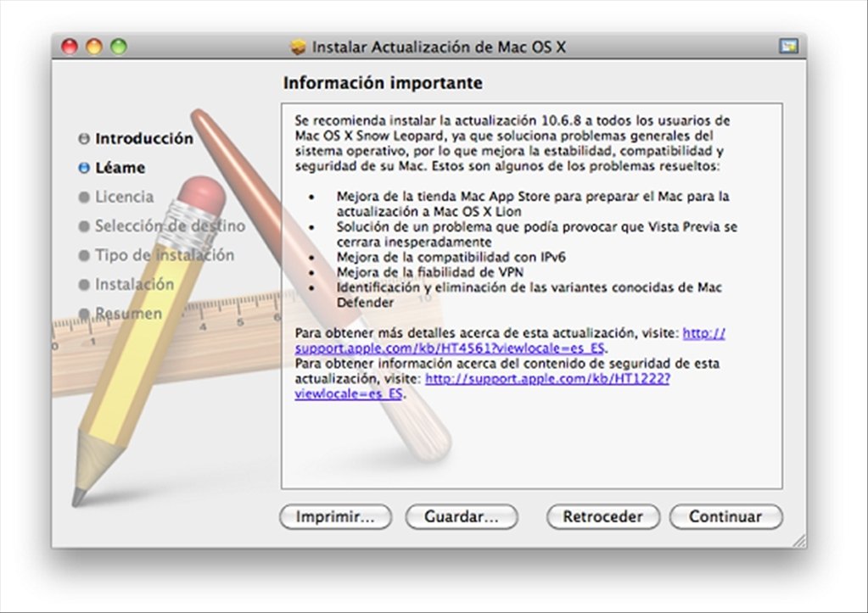The height and width of the screenshot is (613, 868).
Task: Select the "Tipo de instalación" step label
Action: 165,255
